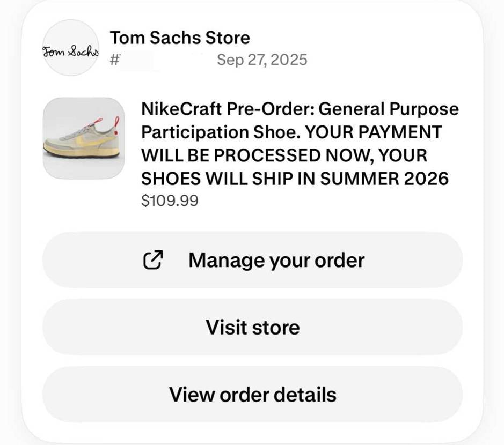The image size is (504, 445).
Task: Open the NikeCraft Pre-Order product title
Action: pyautogui.click(x=300, y=144)
